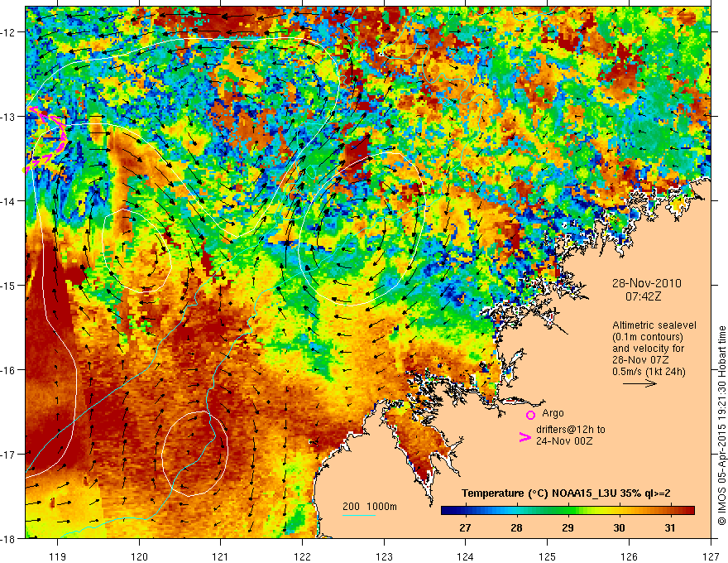728x563 pixels.
Task: Click longitude label 124 on the axis
Action: 466,556
